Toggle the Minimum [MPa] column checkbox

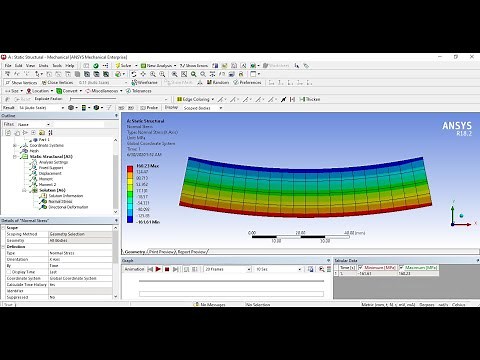click(361, 267)
